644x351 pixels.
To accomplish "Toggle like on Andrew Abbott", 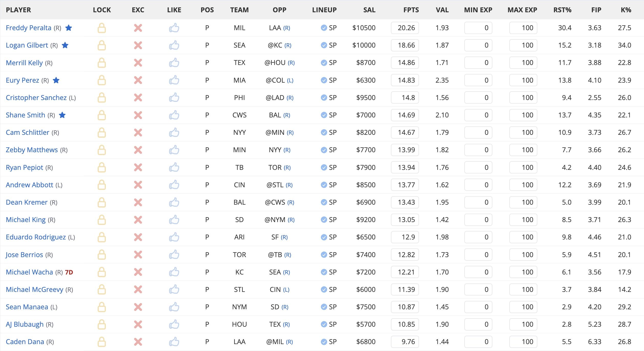I will (x=174, y=185).
